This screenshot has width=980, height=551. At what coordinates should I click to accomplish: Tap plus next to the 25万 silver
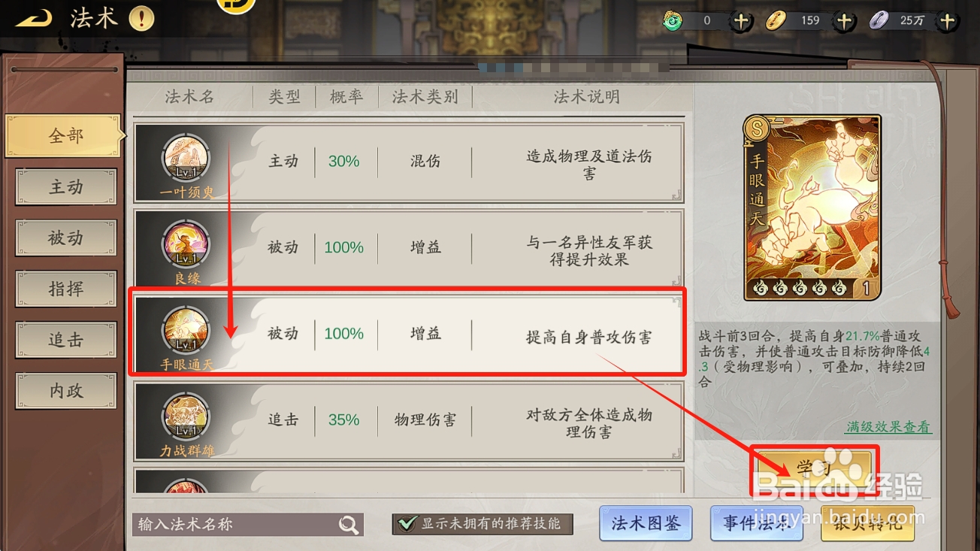pos(947,21)
